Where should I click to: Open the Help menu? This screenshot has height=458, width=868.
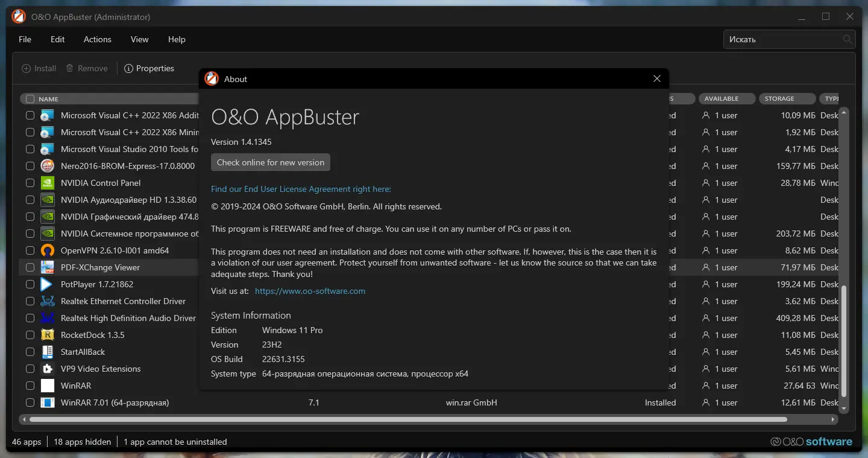[177, 39]
